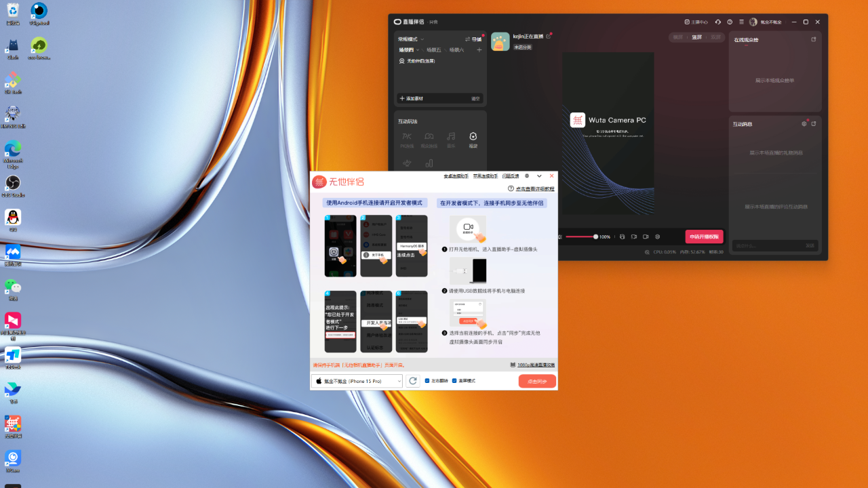Click the refresh device list icon
This screenshot has width=868, height=488.
point(413,381)
